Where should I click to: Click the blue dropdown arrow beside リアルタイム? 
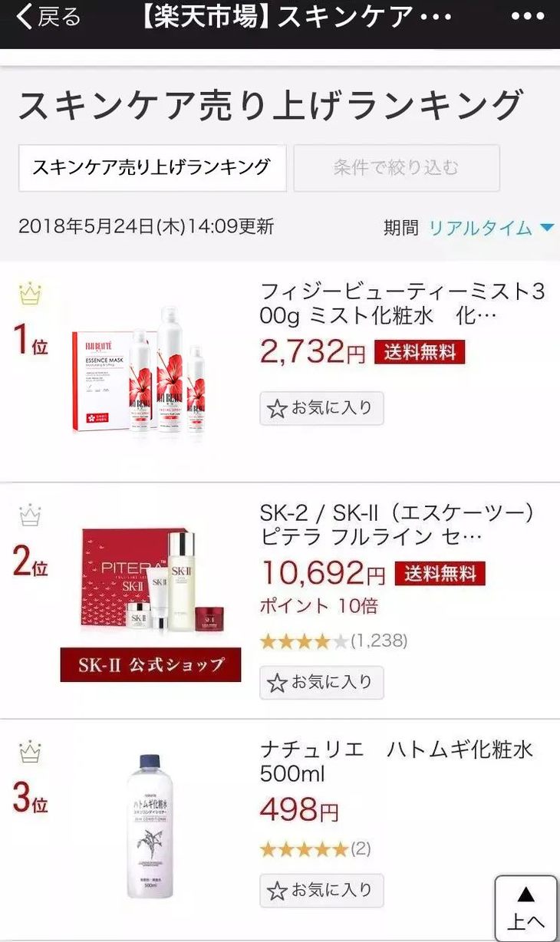pos(547,228)
